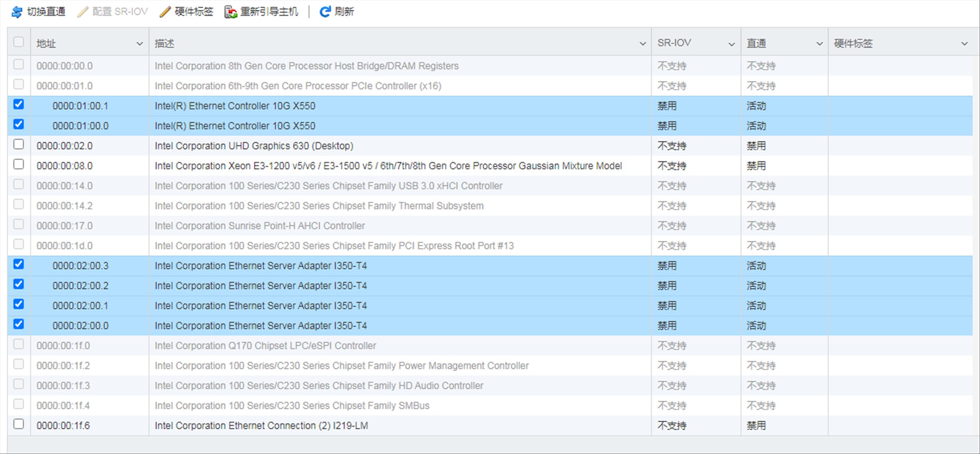The width and height of the screenshot is (980, 454).
Task: Open the 描述 column dropdown arrow
Action: (642, 44)
